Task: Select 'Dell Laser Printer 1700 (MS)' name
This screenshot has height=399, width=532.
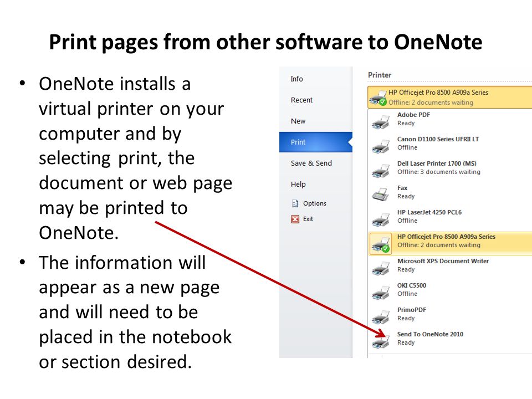Action: 437,163
